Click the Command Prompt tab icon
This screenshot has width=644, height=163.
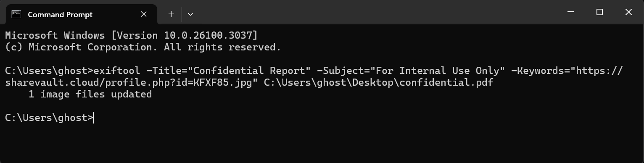click(x=16, y=14)
